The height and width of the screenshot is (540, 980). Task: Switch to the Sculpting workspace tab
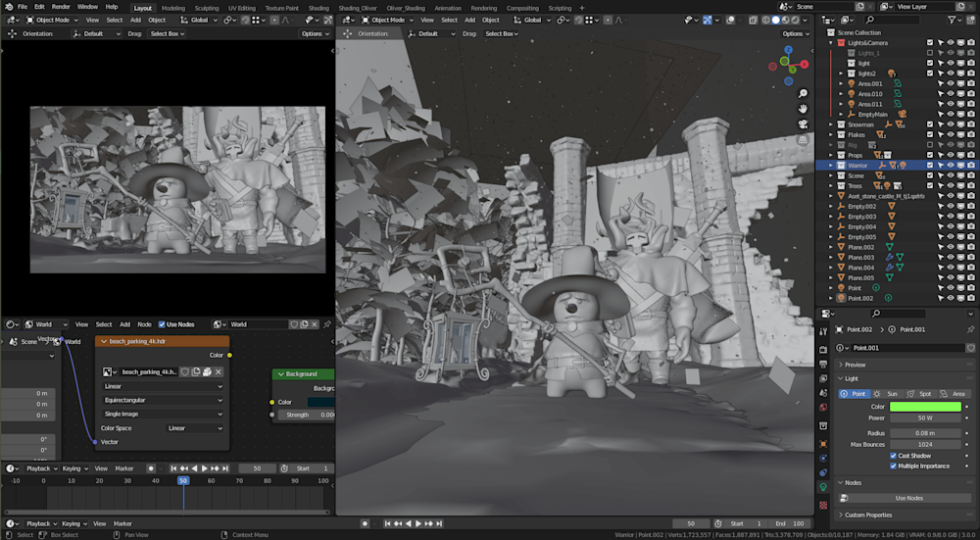pyautogui.click(x=206, y=7)
